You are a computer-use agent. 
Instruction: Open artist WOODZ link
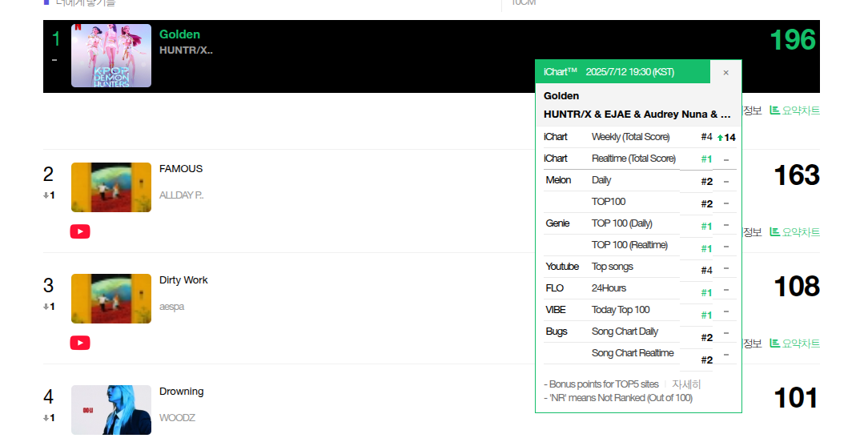click(x=177, y=417)
